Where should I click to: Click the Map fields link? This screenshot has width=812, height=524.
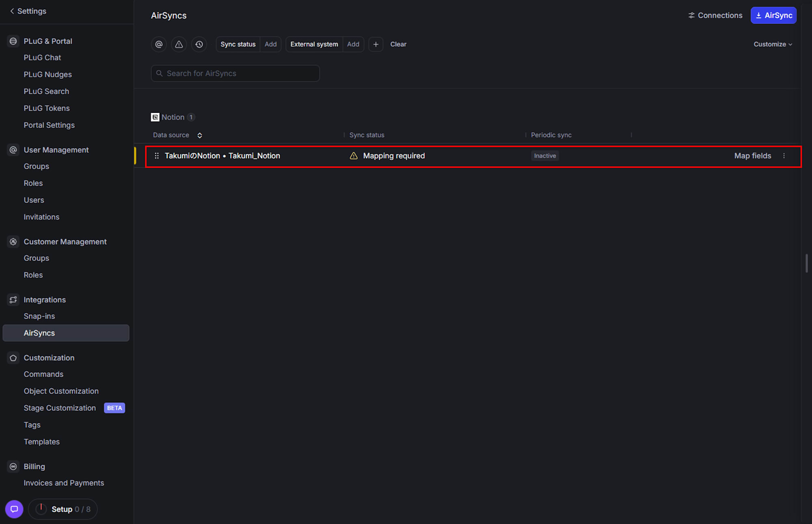[752, 156]
